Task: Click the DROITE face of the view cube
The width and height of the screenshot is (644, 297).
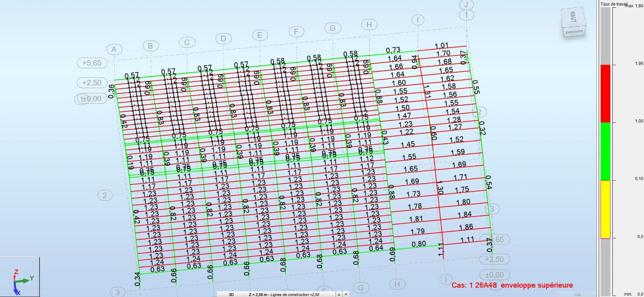Action: 574,32
